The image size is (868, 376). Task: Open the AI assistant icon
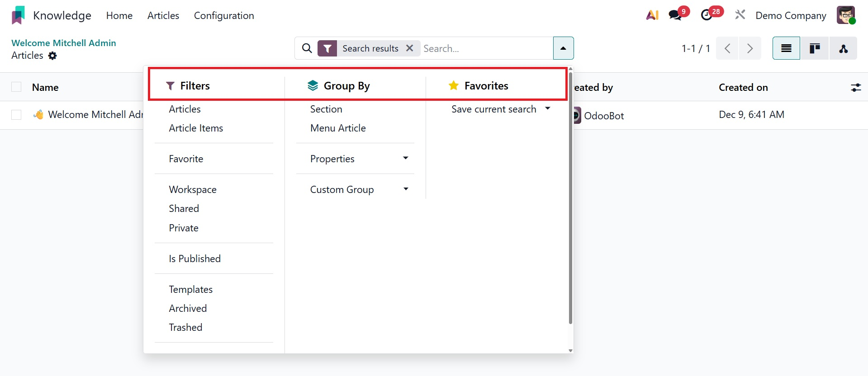point(652,15)
